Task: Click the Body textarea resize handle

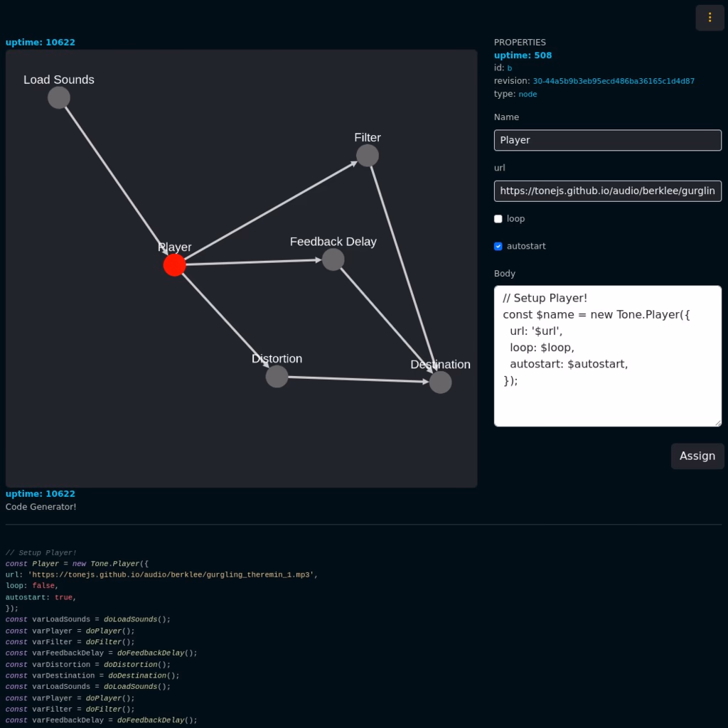Action: click(717, 422)
